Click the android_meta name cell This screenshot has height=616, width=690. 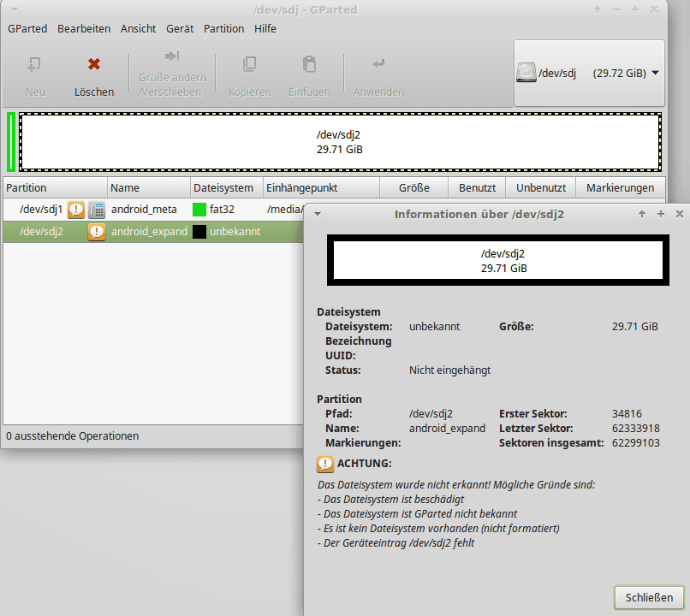(144, 210)
